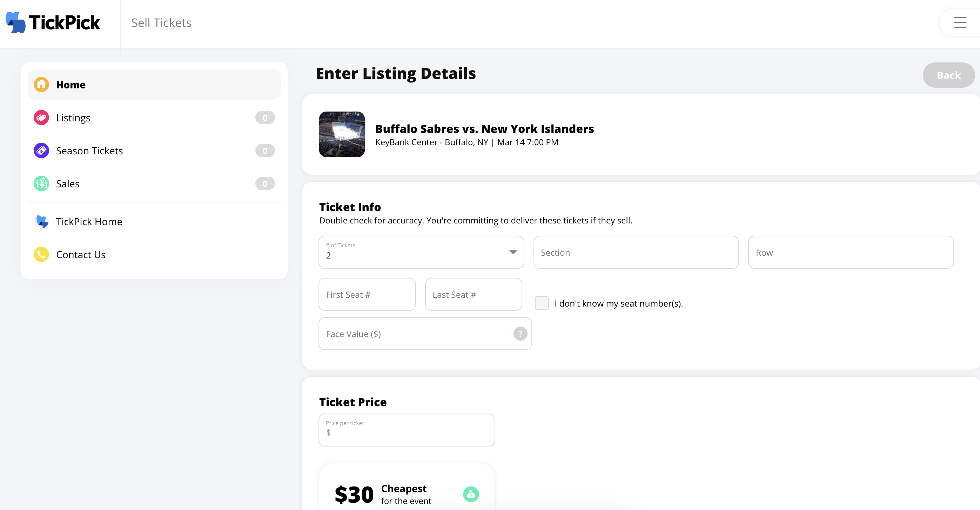Click the event name Buffalo Sabres vs. New York Islanders
Image resolution: width=980 pixels, height=510 pixels.
[x=484, y=128]
